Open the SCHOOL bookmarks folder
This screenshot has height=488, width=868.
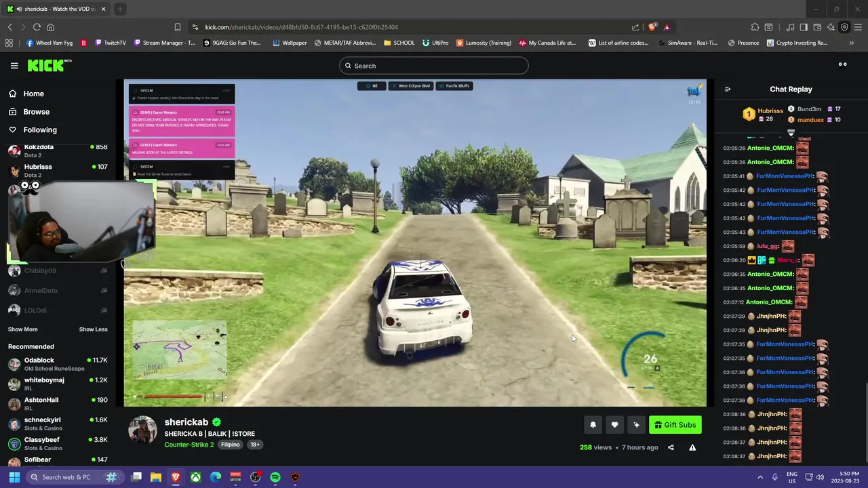click(399, 43)
